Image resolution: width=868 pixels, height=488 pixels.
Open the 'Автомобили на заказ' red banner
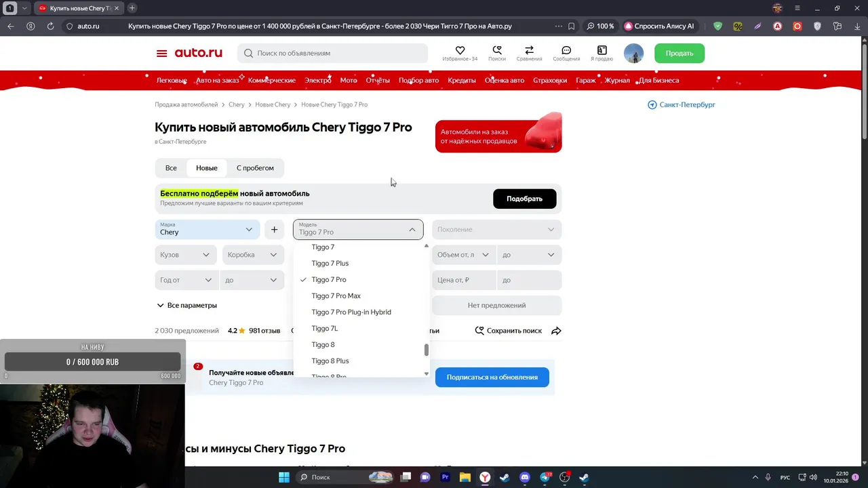(498, 133)
